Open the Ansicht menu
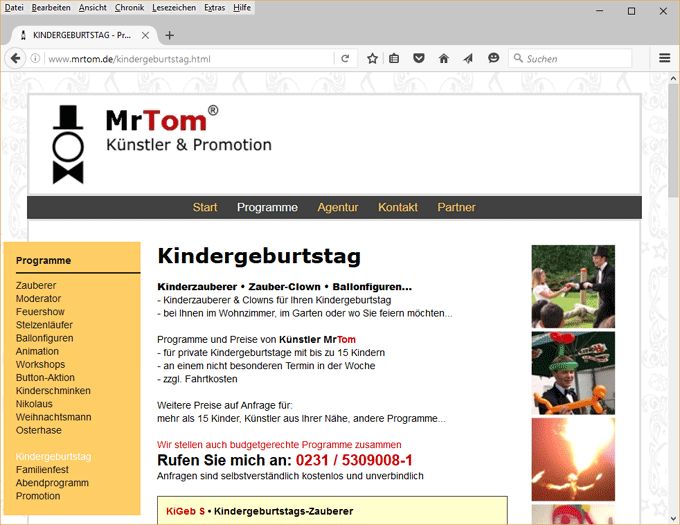 click(x=92, y=7)
